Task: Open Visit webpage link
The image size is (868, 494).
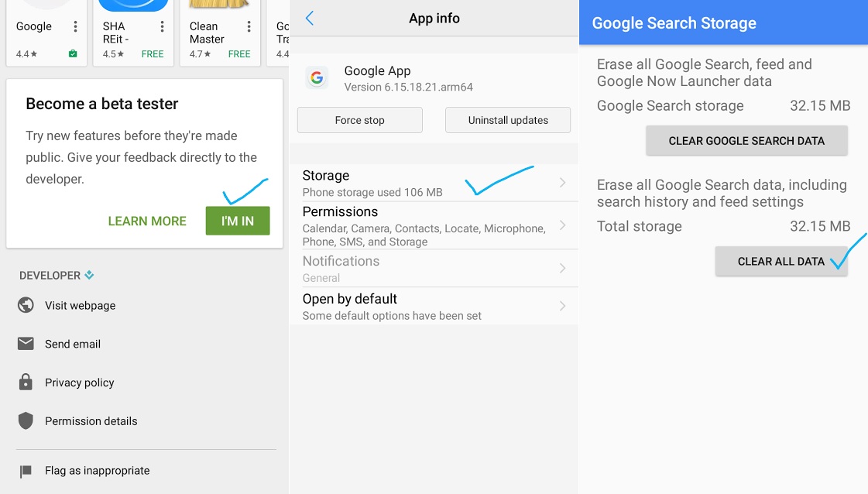Action: 81,306
